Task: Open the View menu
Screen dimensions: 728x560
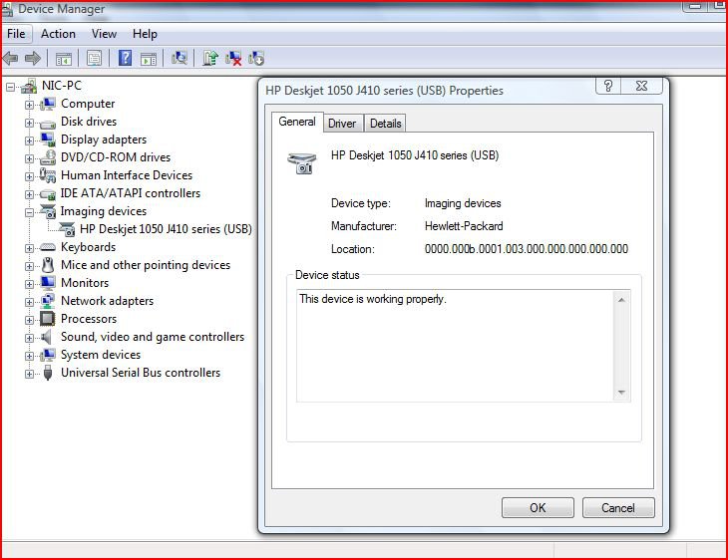Action: tap(104, 34)
